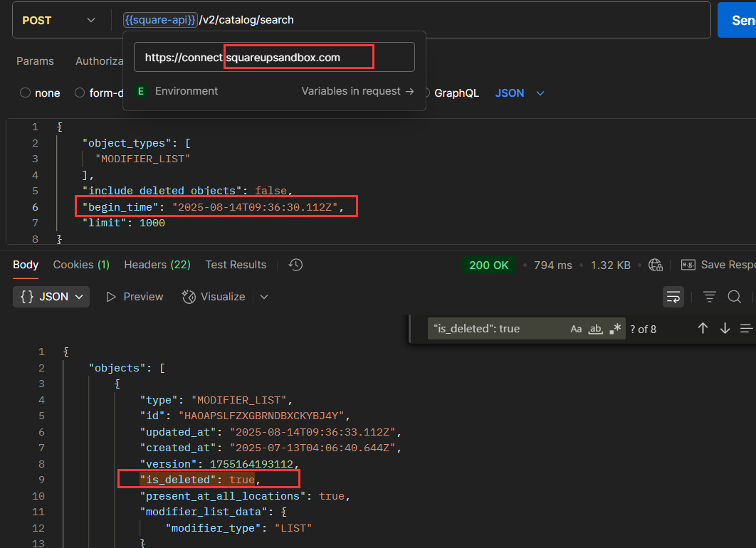Screen dimensions: 756x548
Task: Switch to the response Body tab
Action: (x=26, y=265)
